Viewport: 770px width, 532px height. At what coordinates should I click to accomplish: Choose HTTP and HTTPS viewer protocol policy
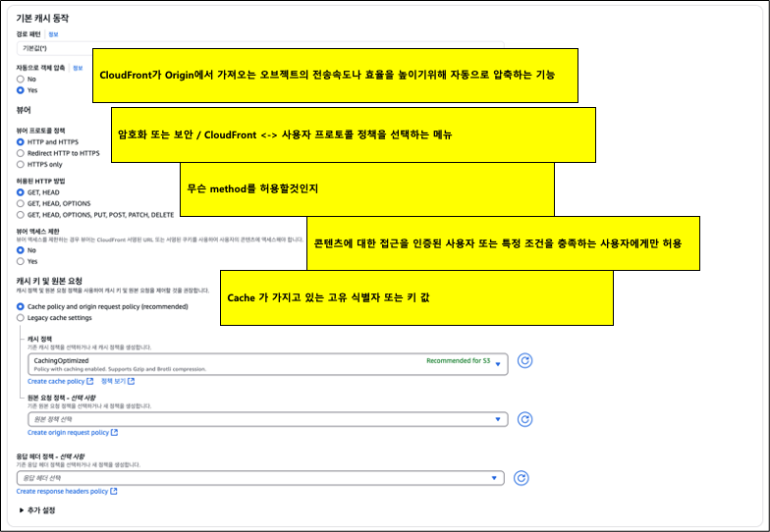(20, 141)
